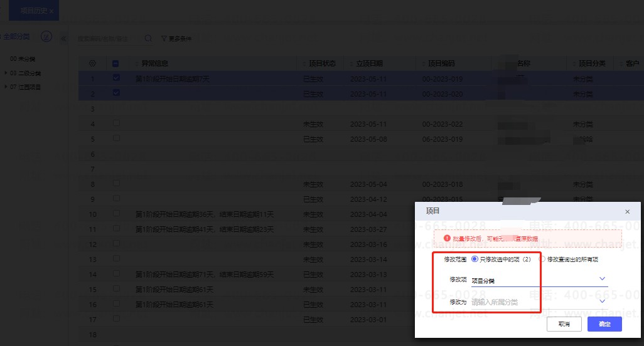Open the table column settings gear
Viewport: 644px width, 346px height.
pos(92,63)
